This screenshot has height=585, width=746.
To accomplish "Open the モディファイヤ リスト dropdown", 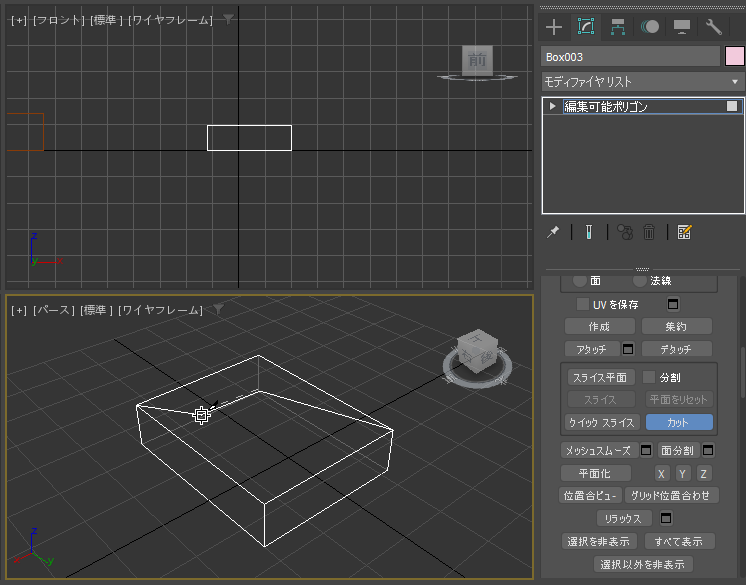I will click(x=643, y=82).
